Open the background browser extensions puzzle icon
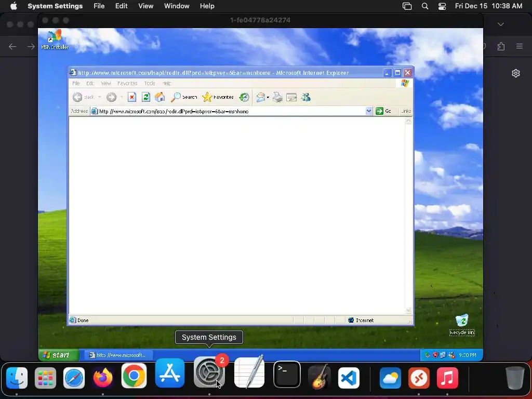This screenshot has width=532, height=399. click(501, 46)
